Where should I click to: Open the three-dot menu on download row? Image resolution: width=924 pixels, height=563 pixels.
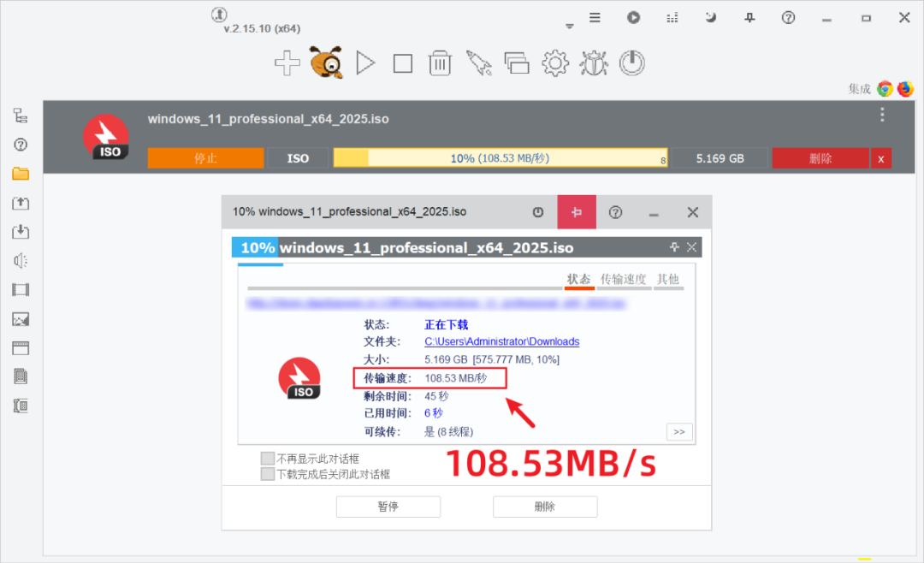[882, 115]
